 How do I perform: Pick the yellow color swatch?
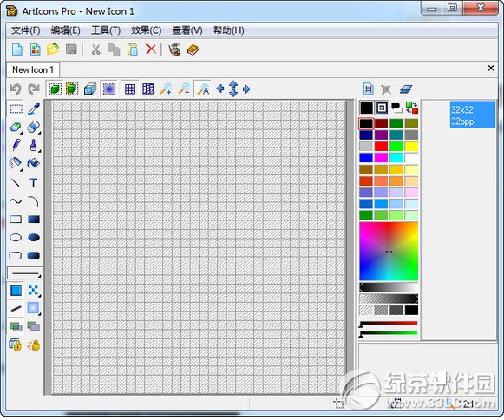pyautogui.click(x=411, y=146)
